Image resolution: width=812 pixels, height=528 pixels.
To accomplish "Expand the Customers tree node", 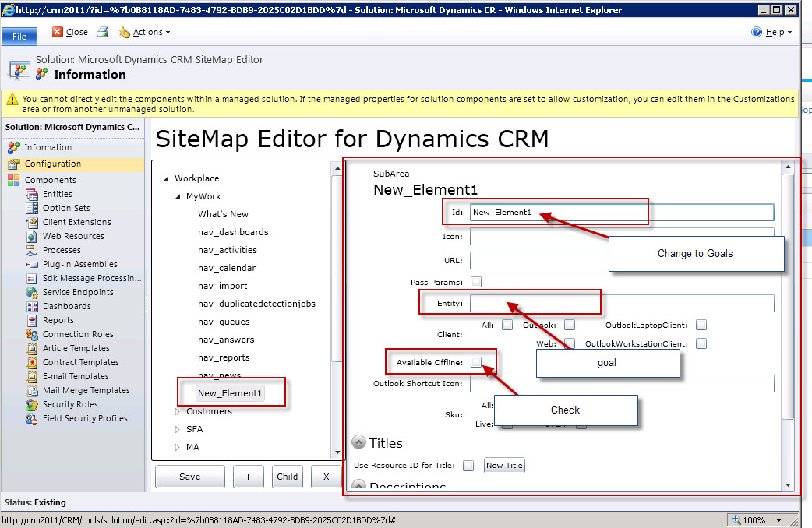I will click(x=178, y=411).
